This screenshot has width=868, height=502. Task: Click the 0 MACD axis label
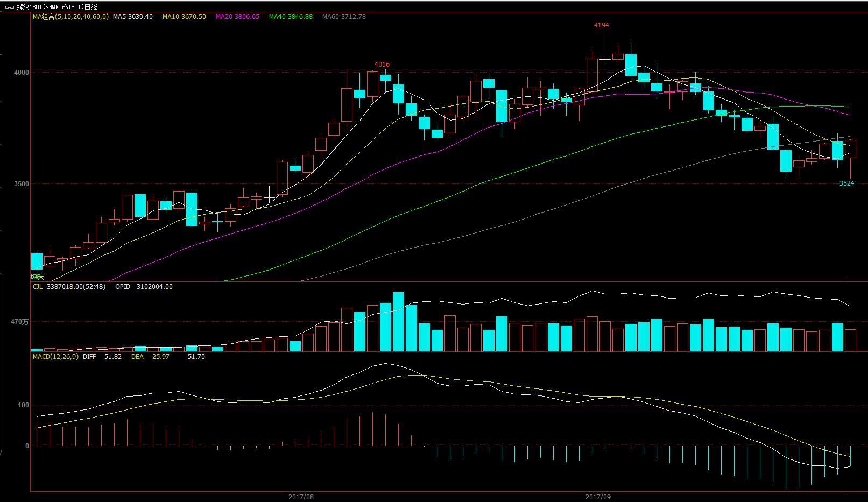27,446
